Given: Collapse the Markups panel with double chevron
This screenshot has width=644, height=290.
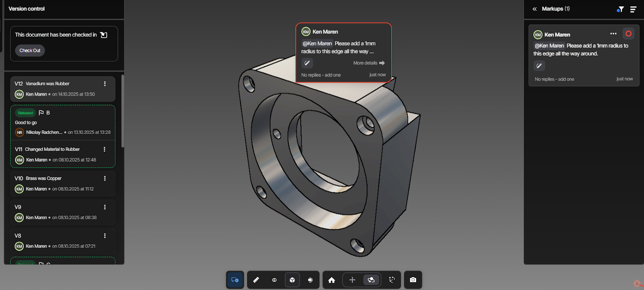Looking at the screenshot, I should coord(535,9).
